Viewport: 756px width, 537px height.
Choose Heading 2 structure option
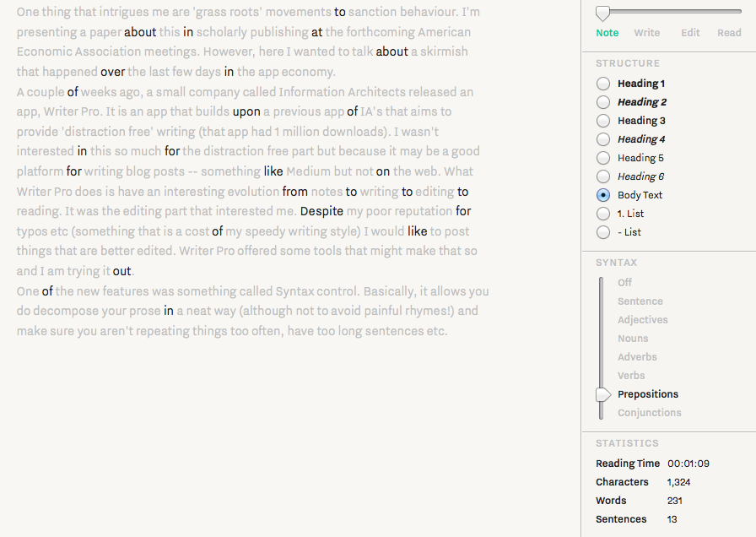603,102
